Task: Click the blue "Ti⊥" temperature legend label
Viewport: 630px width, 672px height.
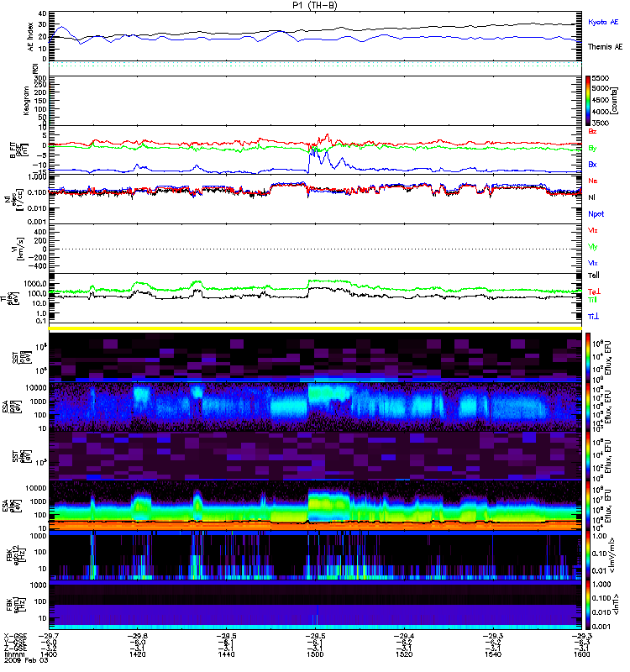Action: (593, 317)
